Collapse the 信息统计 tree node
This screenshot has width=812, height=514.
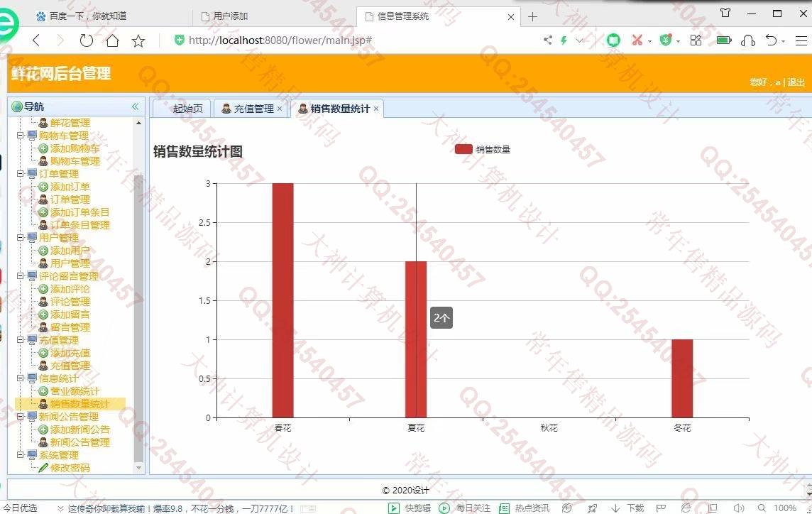point(20,378)
